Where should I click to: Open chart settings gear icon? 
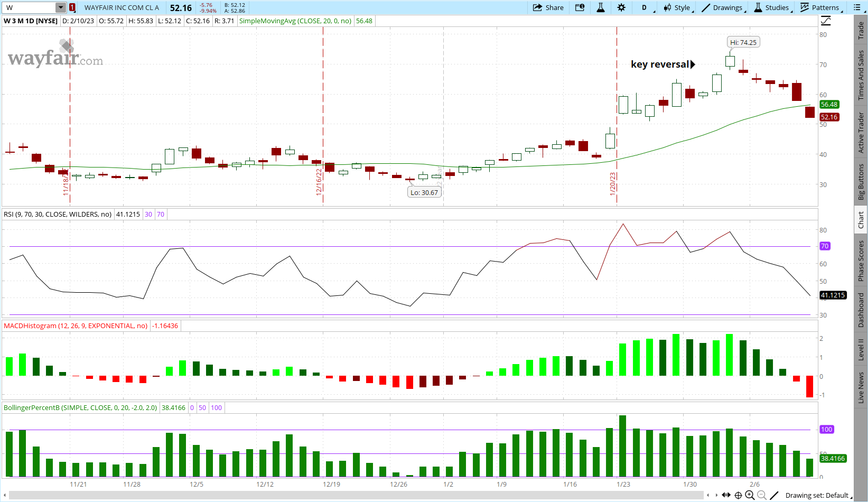[621, 7]
